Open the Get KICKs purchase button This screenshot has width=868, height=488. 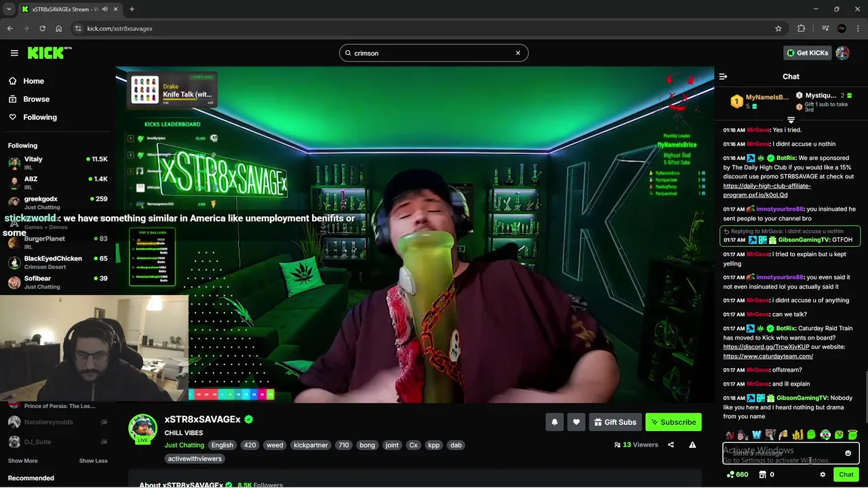pos(807,53)
